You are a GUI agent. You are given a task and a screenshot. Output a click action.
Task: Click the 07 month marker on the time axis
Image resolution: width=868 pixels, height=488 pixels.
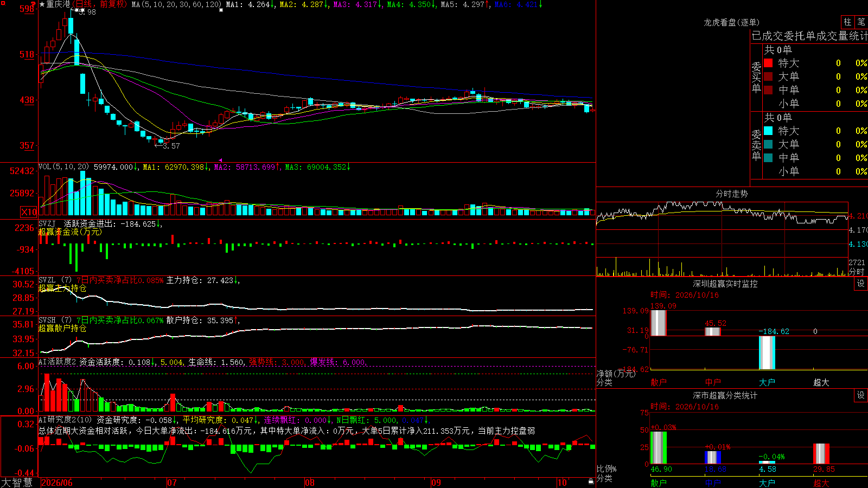(x=172, y=483)
